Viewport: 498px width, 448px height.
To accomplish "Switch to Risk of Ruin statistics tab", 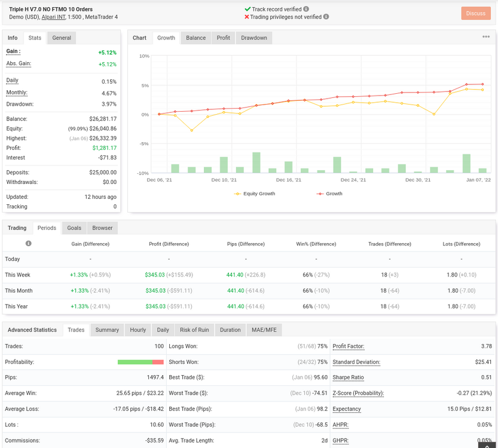I will 194,330.
